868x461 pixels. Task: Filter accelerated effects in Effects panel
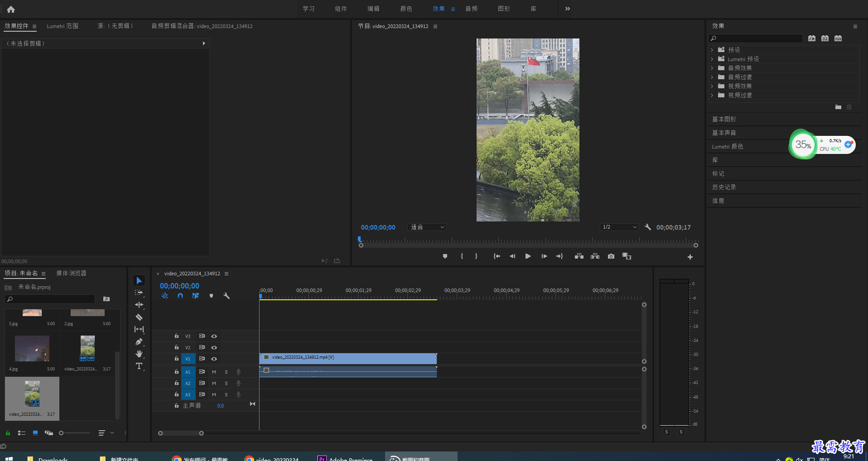(812, 38)
